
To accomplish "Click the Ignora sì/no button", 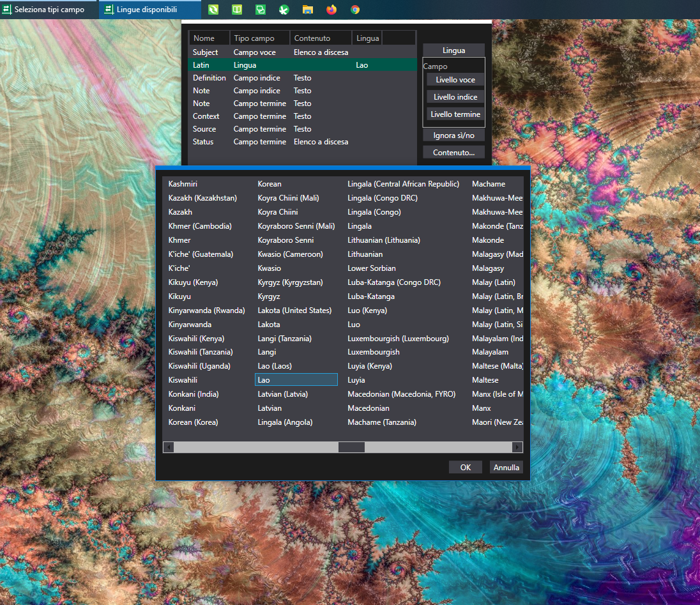I will coord(453,135).
